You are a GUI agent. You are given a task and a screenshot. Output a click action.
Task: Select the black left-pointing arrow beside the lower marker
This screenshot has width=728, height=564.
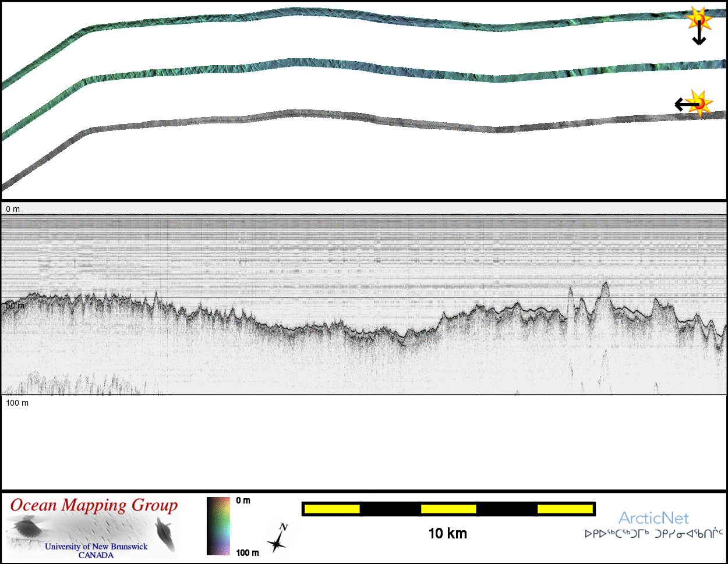683,105
